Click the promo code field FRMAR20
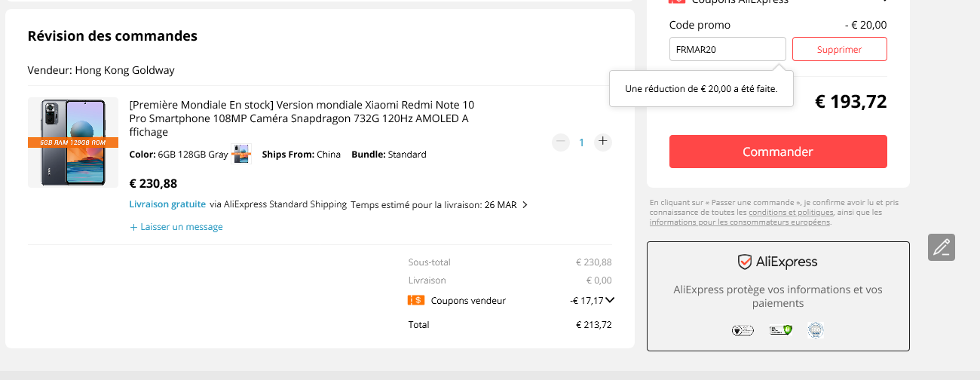 [727, 49]
